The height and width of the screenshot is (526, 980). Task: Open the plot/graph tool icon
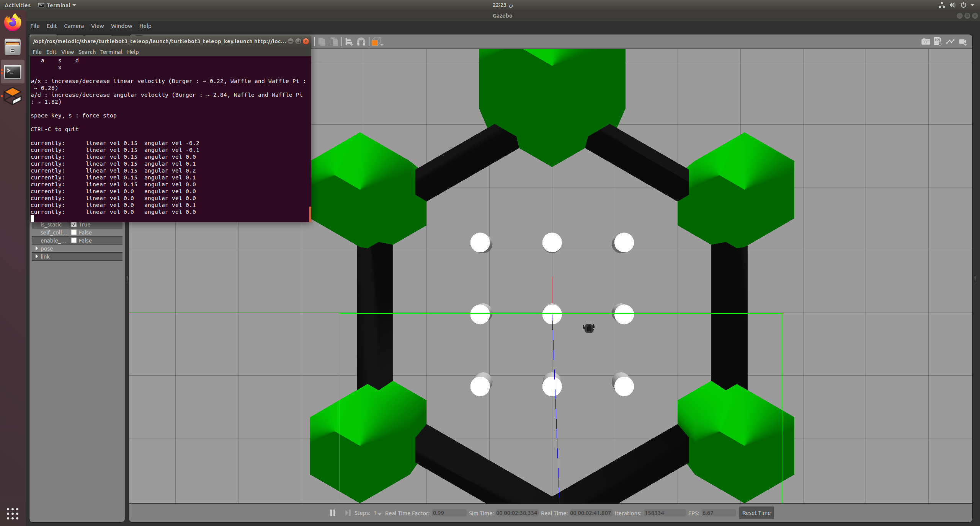(x=950, y=41)
